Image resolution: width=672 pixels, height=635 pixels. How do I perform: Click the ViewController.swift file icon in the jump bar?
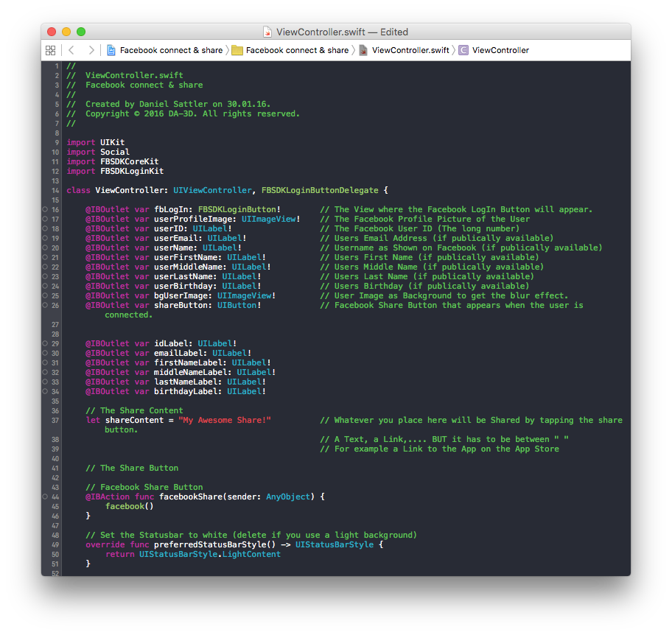(x=363, y=51)
